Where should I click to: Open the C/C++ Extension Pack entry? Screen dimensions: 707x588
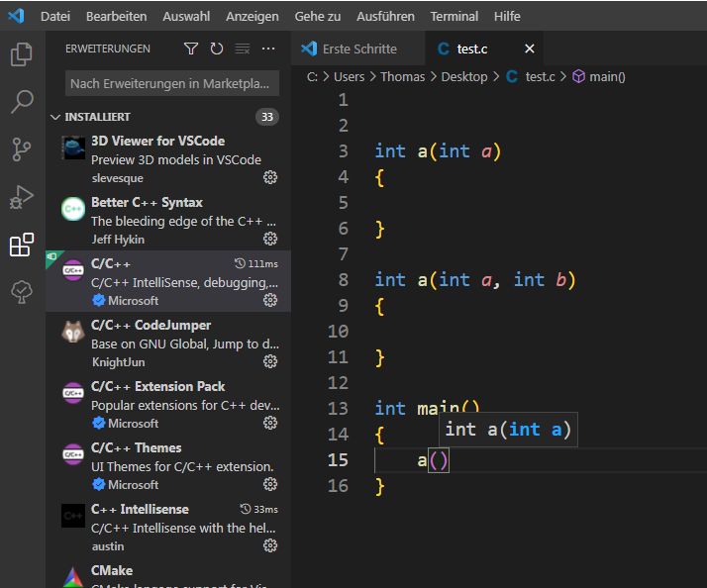[167, 404]
